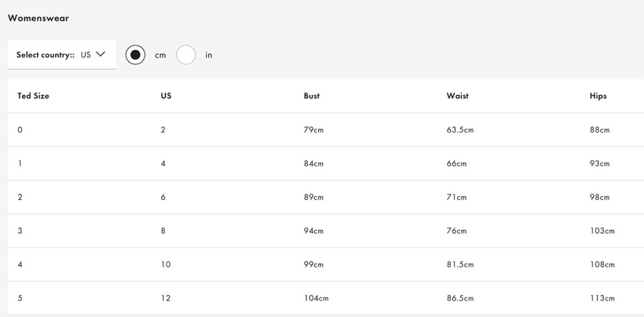The width and height of the screenshot is (644, 317).
Task: Select the cm radio button
Action: (135, 55)
